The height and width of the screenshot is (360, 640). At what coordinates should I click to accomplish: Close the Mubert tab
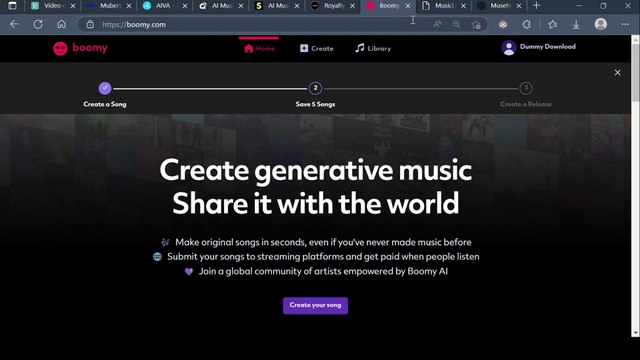129,6
